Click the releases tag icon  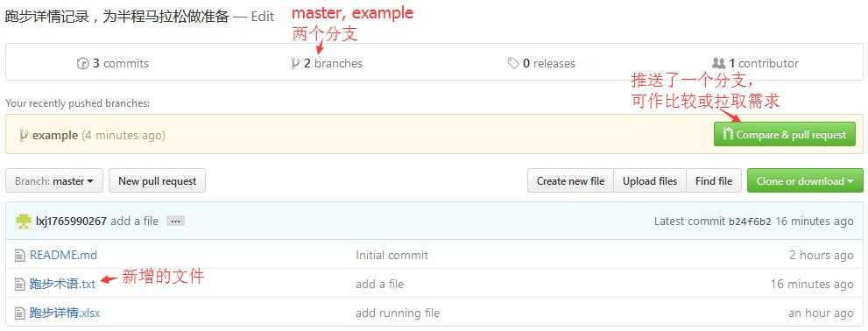[513, 64]
